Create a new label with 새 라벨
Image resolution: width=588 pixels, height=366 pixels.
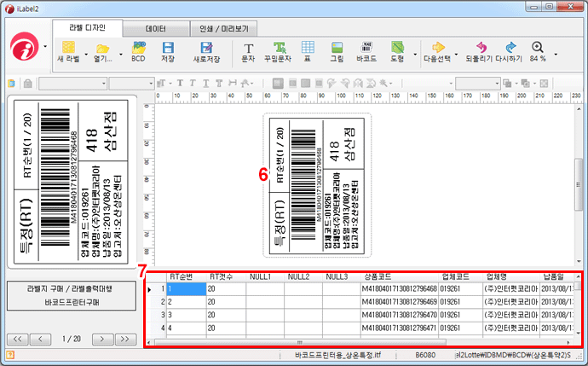coord(69,51)
